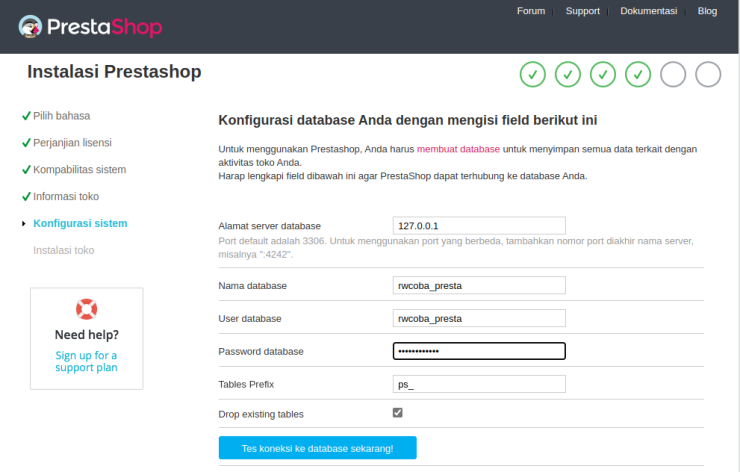This screenshot has width=740, height=472.
Task: Go to Informasi toko step
Action: [x=66, y=196]
